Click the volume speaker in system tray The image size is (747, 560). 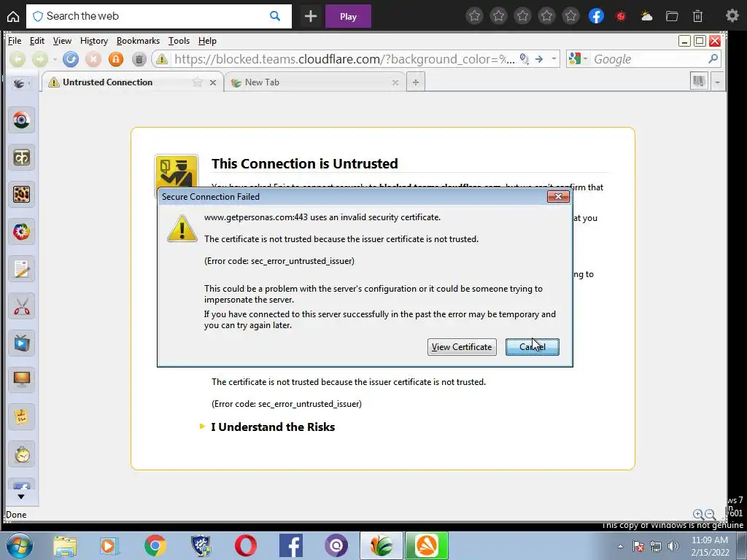pos(673,546)
